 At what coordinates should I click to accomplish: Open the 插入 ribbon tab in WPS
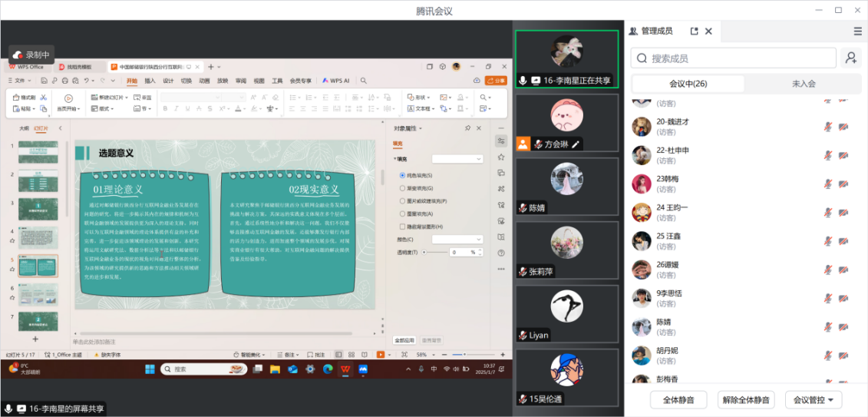[x=150, y=81]
